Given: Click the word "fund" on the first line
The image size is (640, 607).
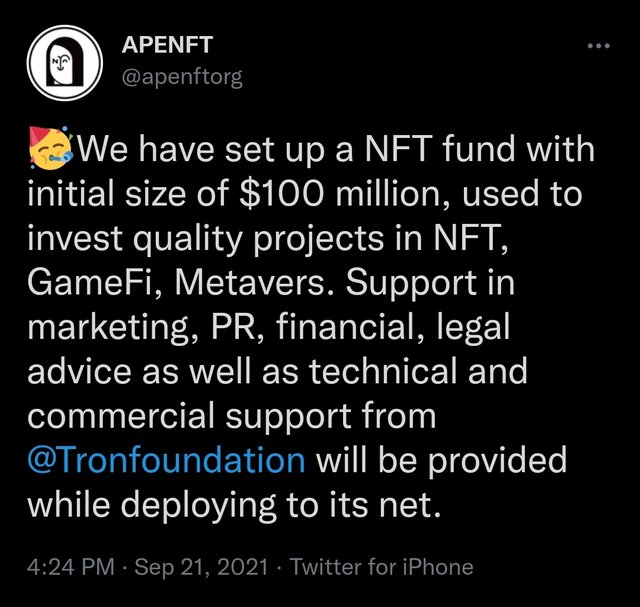Looking at the screenshot, I should (480, 148).
